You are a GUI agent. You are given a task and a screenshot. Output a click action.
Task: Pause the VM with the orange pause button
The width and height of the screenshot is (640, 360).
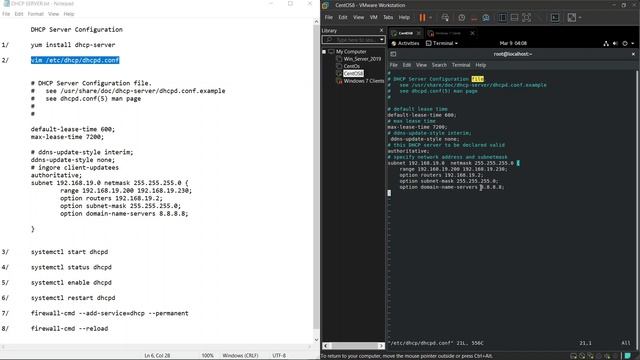[422, 18]
